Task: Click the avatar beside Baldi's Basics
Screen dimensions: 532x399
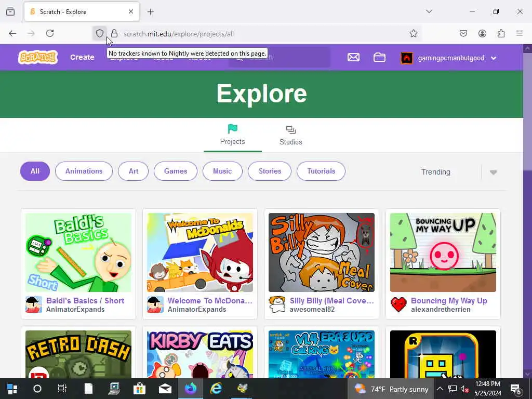Action: [x=34, y=304]
